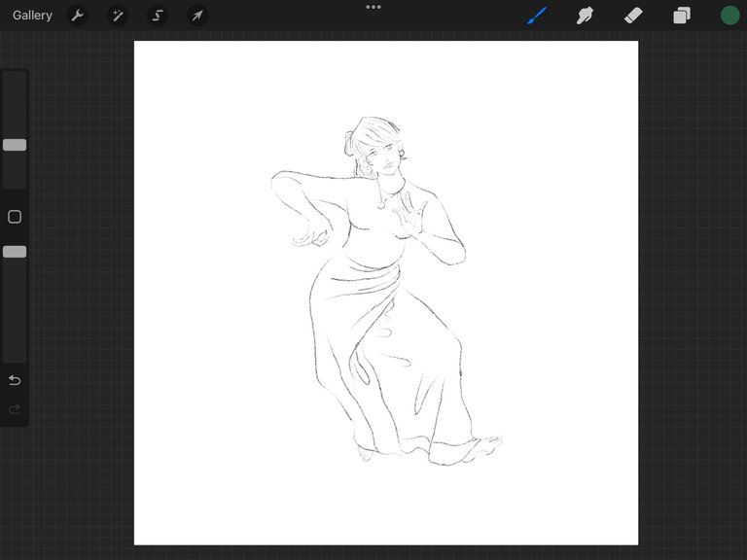The height and width of the screenshot is (560, 747).
Task: Select the Brush tool
Action: [537, 16]
